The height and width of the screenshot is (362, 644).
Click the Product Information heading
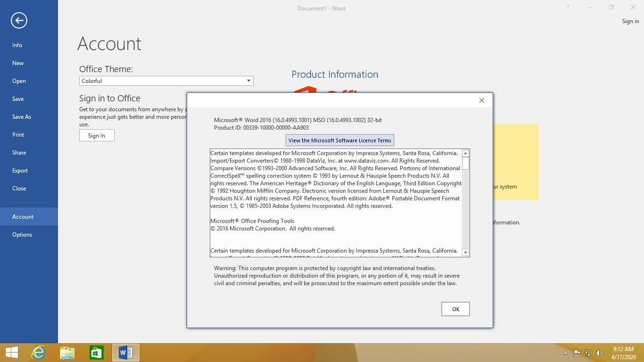[335, 74]
